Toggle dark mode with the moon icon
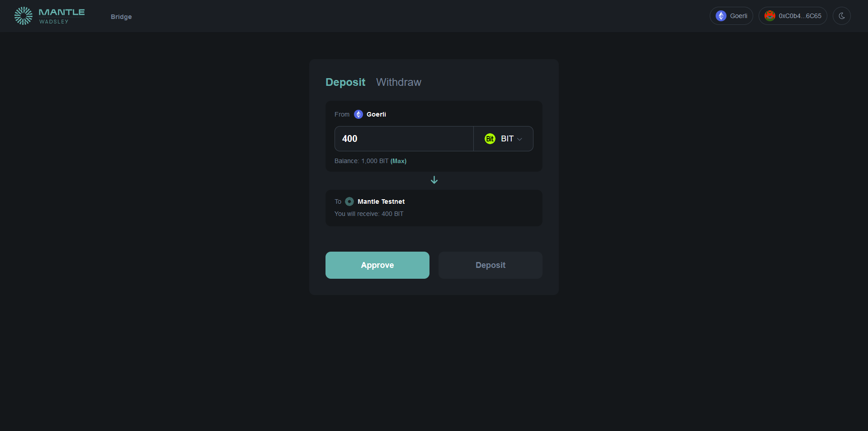868x431 pixels. pos(841,16)
